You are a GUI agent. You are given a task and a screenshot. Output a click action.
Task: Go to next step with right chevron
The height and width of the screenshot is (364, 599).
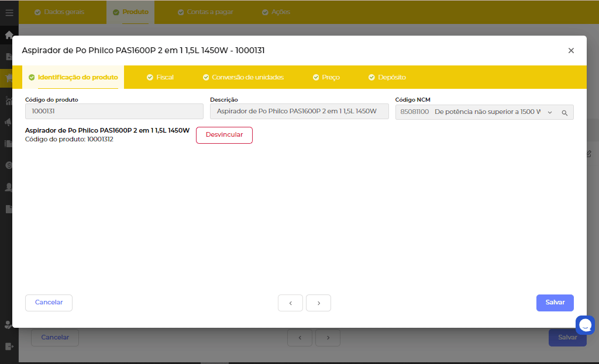318,303
